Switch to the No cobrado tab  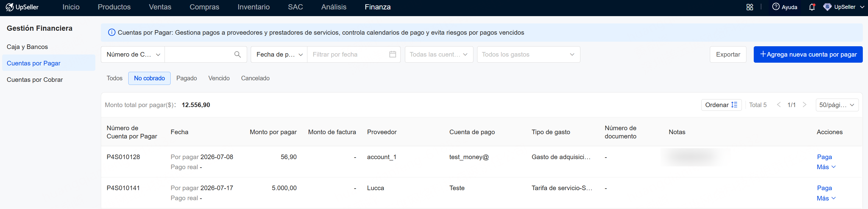tap(149, 78)
